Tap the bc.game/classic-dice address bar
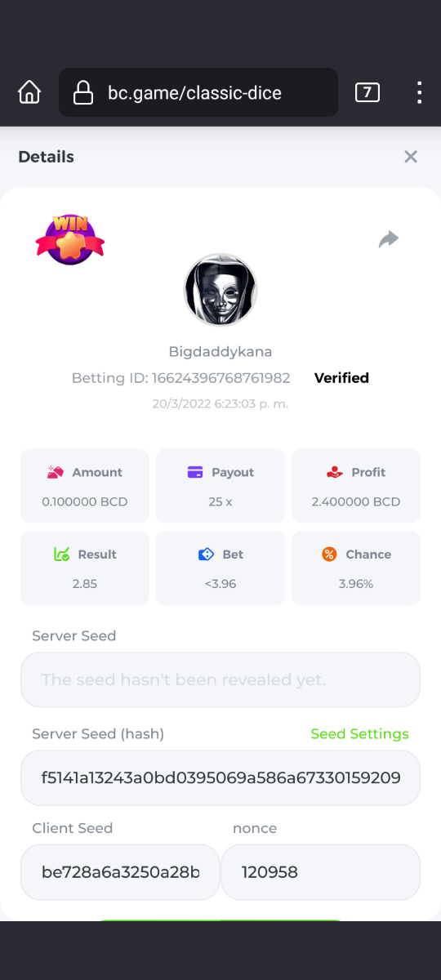 [x=198, y=92]
